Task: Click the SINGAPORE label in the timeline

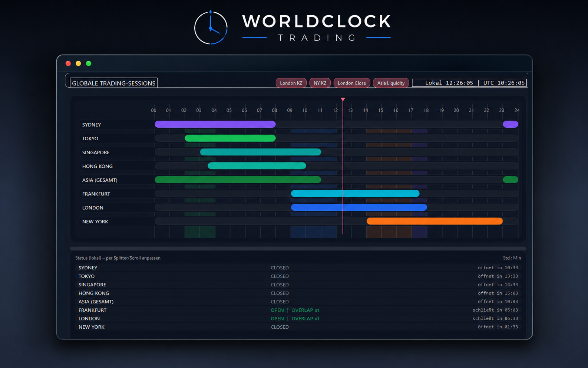Action: pyautogui.click(x=96, y=152)
